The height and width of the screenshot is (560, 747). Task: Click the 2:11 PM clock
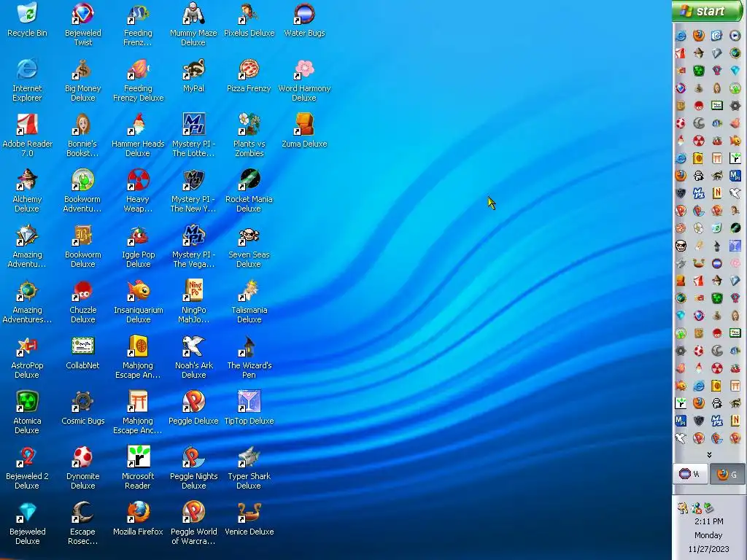(709, 521)
